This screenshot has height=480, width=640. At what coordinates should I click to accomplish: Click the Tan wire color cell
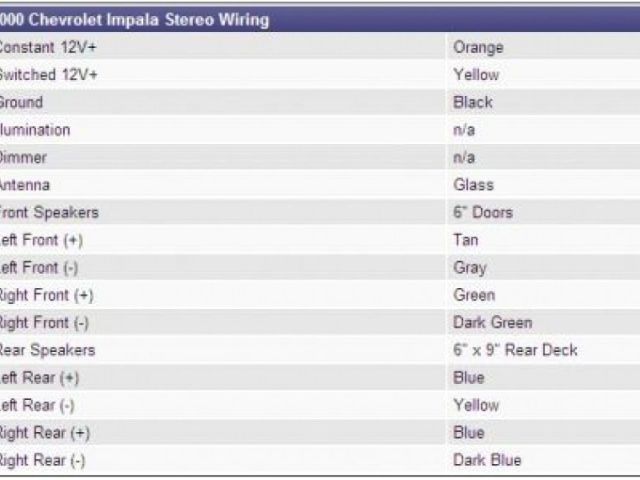pyautogui.click(x=466, y=240)
